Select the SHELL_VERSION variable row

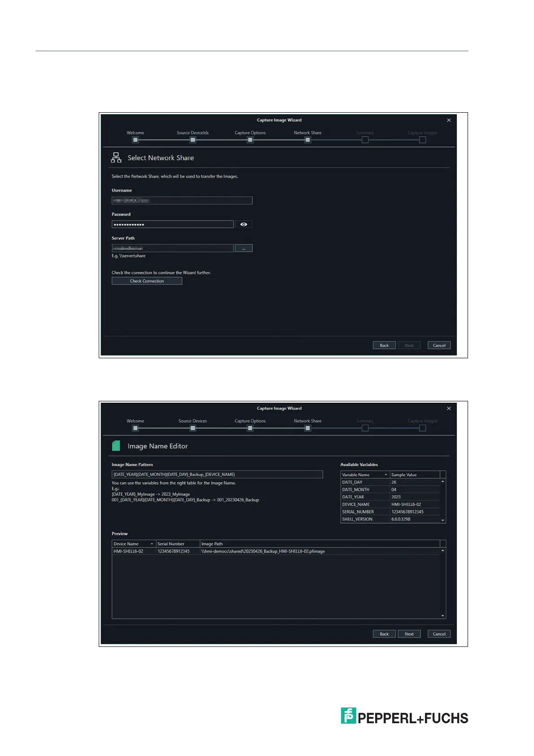coord(390,519)
